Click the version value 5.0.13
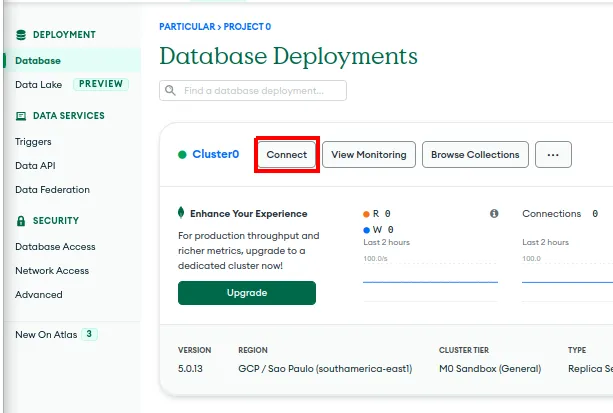Screen dimensions: 613x413 click(x=190, y=368)
